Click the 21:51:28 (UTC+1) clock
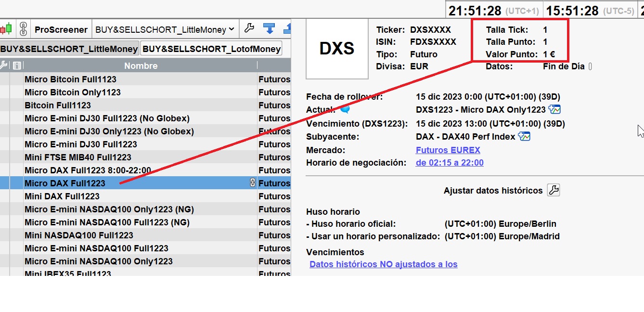 click(x=494, y=10)
